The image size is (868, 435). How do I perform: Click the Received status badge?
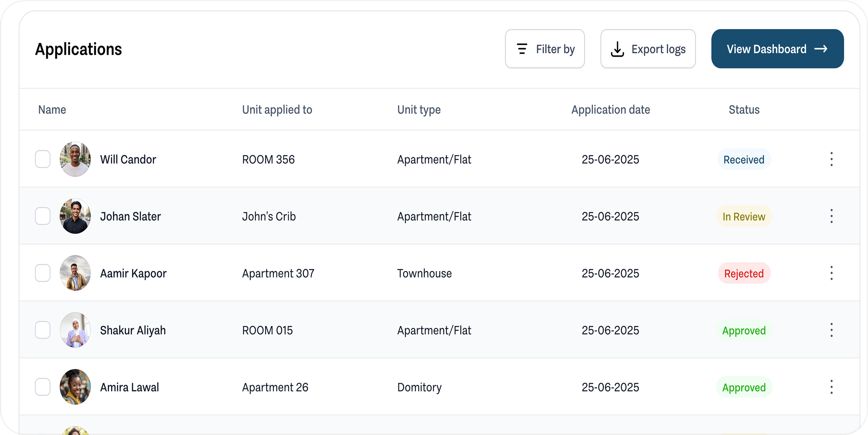(x=744, y=160)
